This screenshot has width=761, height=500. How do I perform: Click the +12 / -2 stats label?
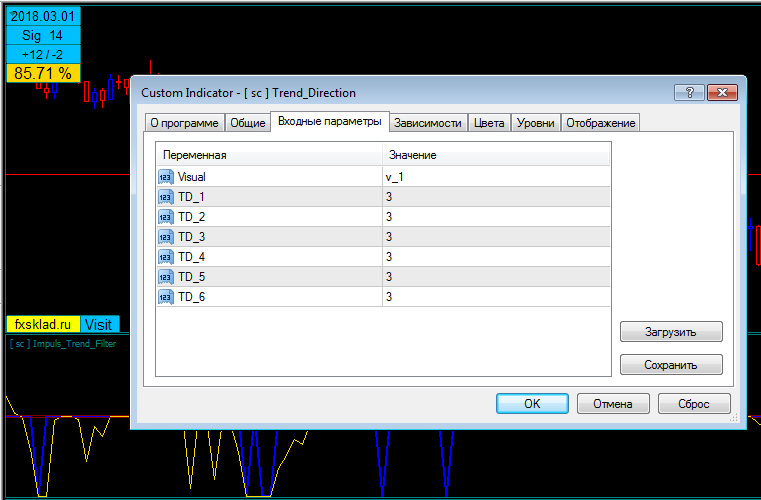[43, 54]
